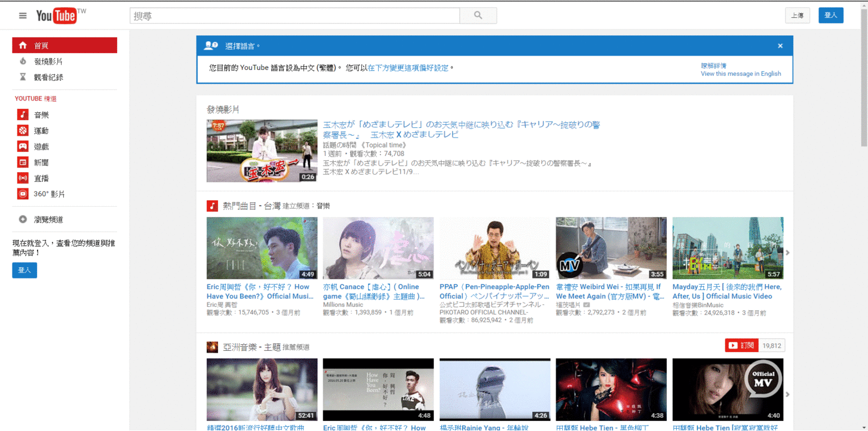
Task: Open the hamburger guide menu
Action: click(x=23, y=16)
